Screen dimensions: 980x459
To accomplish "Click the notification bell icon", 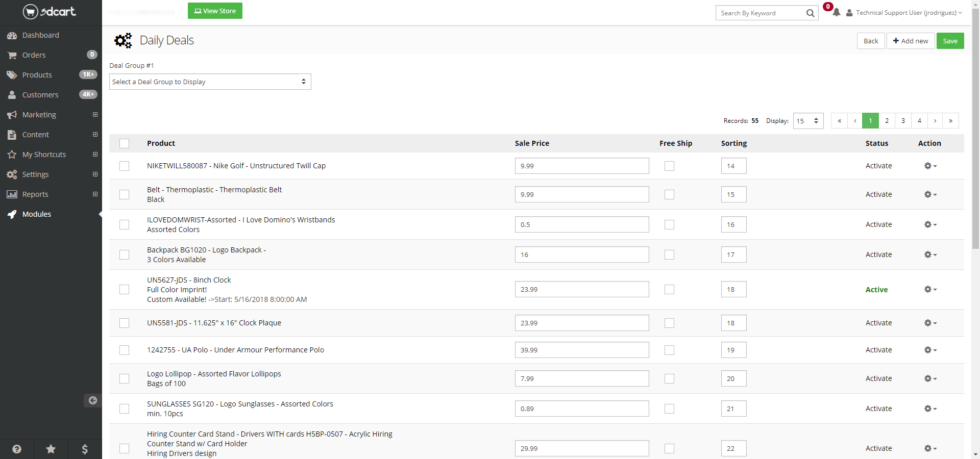I will coord(836,13).
